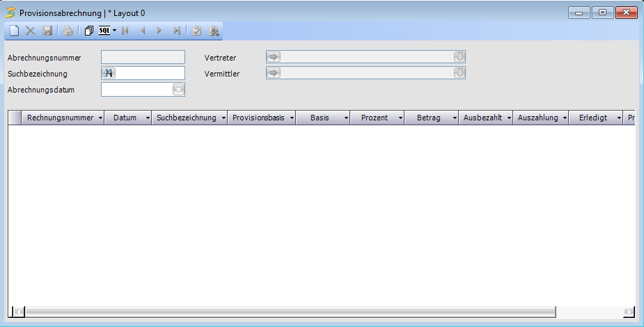
Task: Open the SQL button dropdown arrow
Action: [114, 31]
